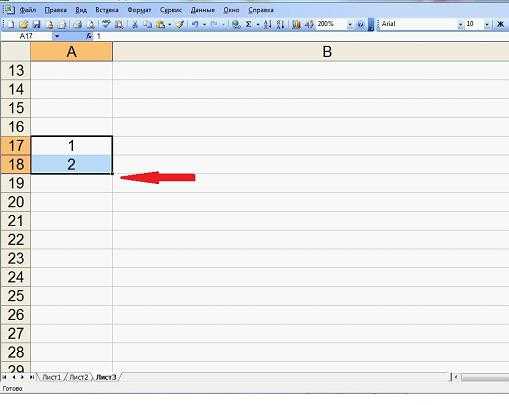
Task: Click the AutoSum sigma icon
Action: click(249, 24)
